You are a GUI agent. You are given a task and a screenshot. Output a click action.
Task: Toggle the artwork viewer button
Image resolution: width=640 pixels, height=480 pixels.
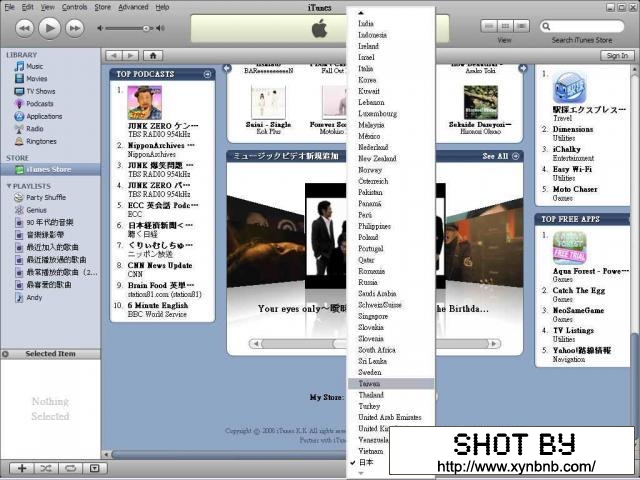tap(95, 468)
